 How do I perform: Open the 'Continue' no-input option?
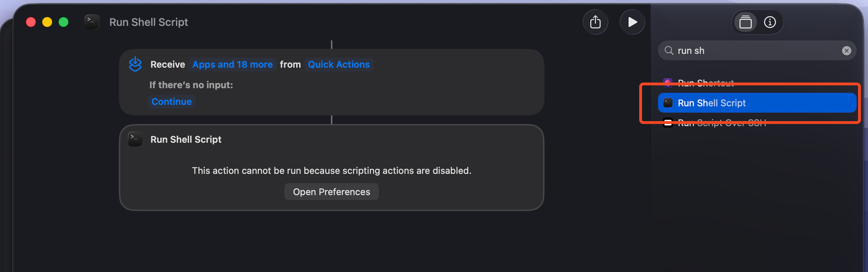click(x=171, y=101)
